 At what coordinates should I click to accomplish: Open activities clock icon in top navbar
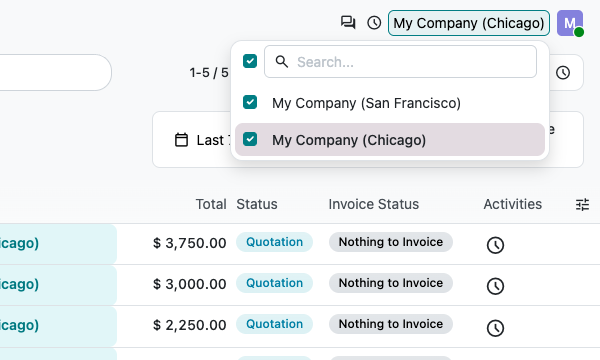(374, 23)
